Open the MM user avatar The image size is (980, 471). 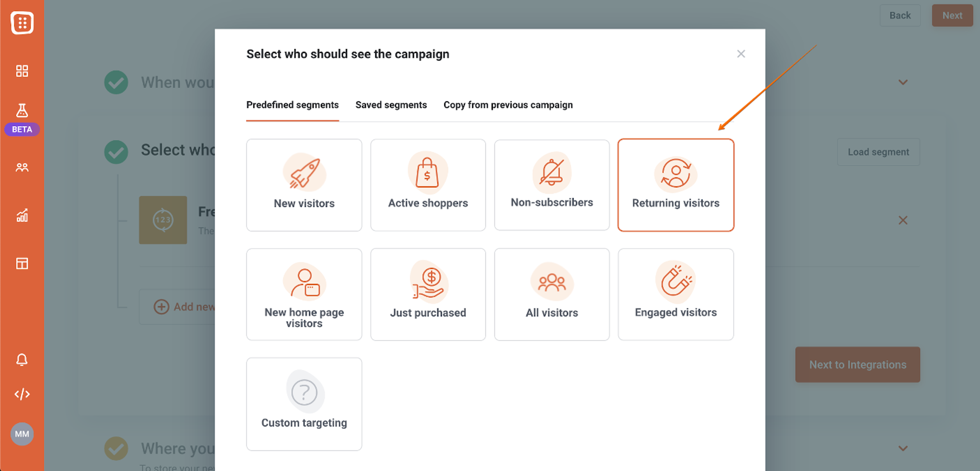tap(22, 434)
